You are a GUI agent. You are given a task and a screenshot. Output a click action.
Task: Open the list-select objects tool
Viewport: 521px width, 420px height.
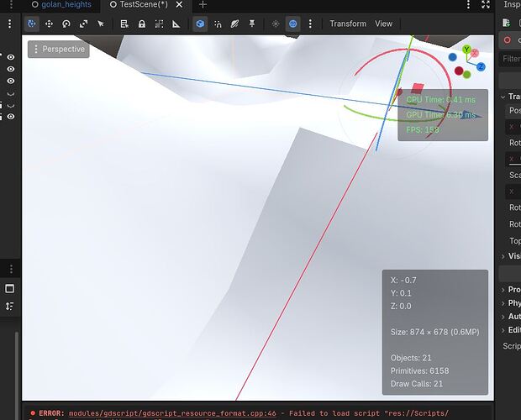click(124, 24)
